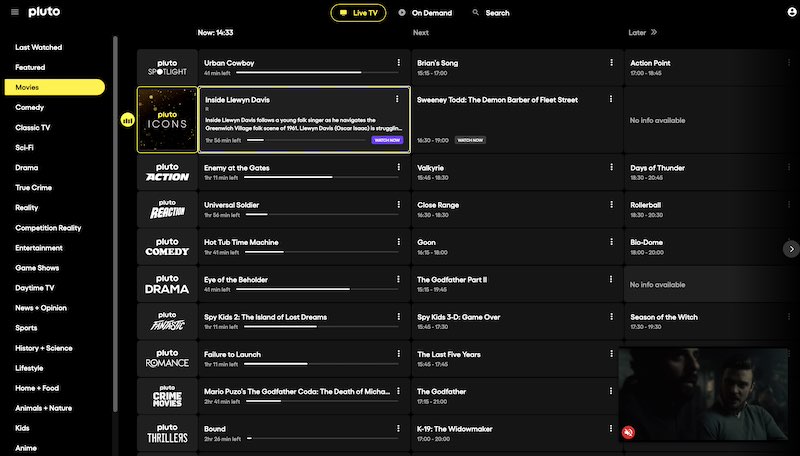Switch to On Demand tab
The height and width of the screenshot is (456, 800).
tap(425, 13)
